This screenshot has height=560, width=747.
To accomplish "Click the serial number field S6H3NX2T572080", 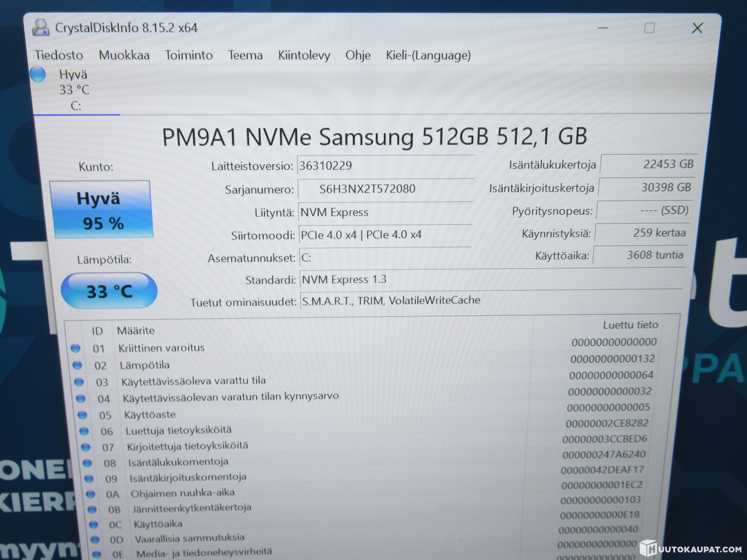I will [386, 189].
